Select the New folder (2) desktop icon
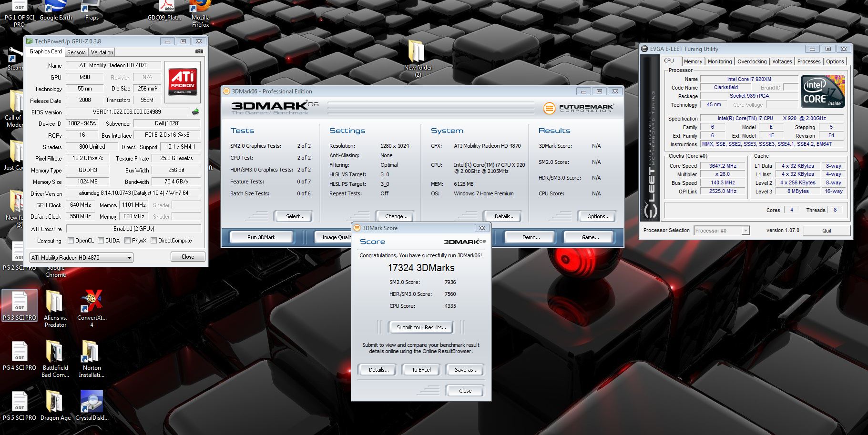 (x=418, y=60)
